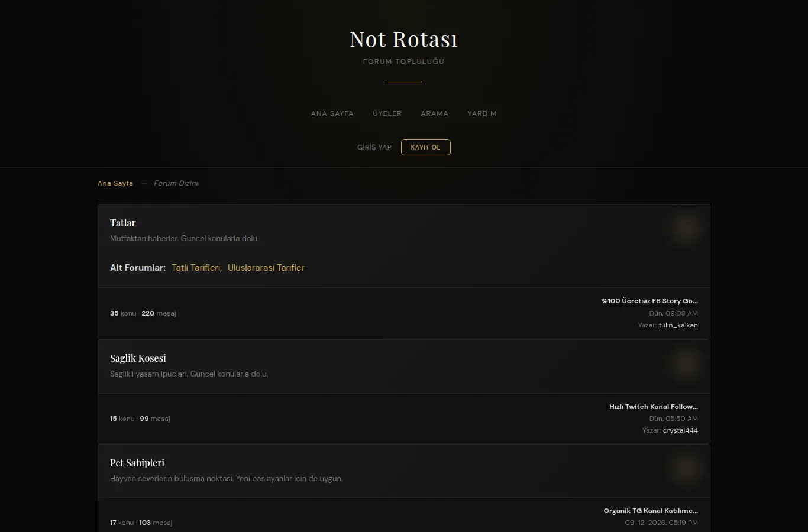This screenshot has width=808, height=532.
Task: Open last post 'Hızlı Twitch Kanal Follow...'
Action: (654, 407)
